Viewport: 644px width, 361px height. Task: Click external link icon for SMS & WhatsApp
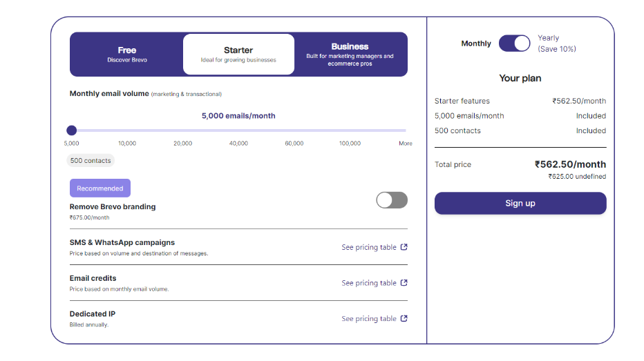click(x=404, y=247)
